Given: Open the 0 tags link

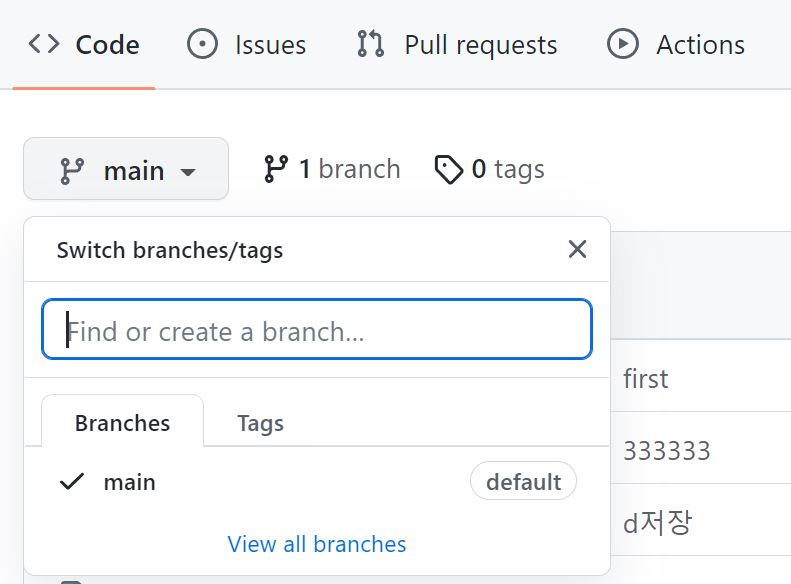Looking at the screenshot, I should 490,169.
